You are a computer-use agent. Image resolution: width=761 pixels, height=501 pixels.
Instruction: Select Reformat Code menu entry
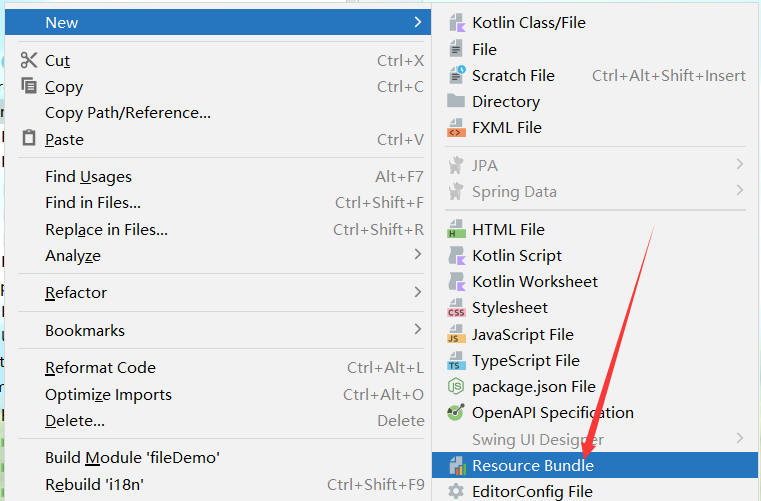100,368
